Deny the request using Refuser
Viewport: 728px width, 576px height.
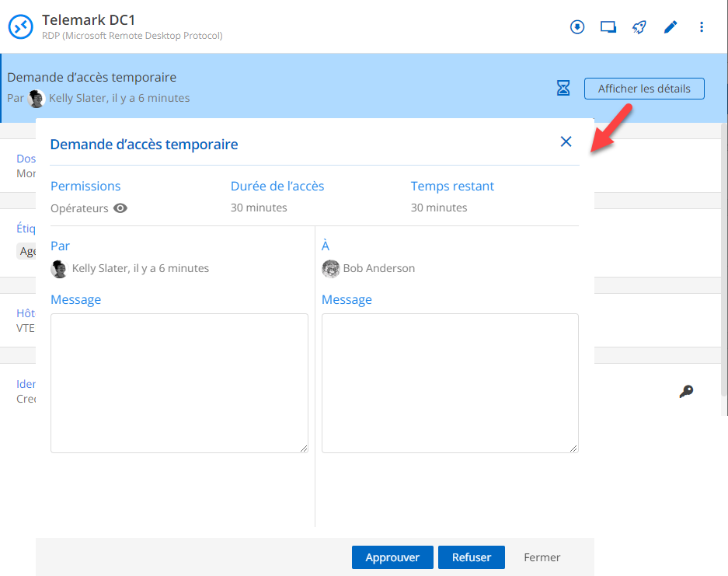click(x=471, y=557)
